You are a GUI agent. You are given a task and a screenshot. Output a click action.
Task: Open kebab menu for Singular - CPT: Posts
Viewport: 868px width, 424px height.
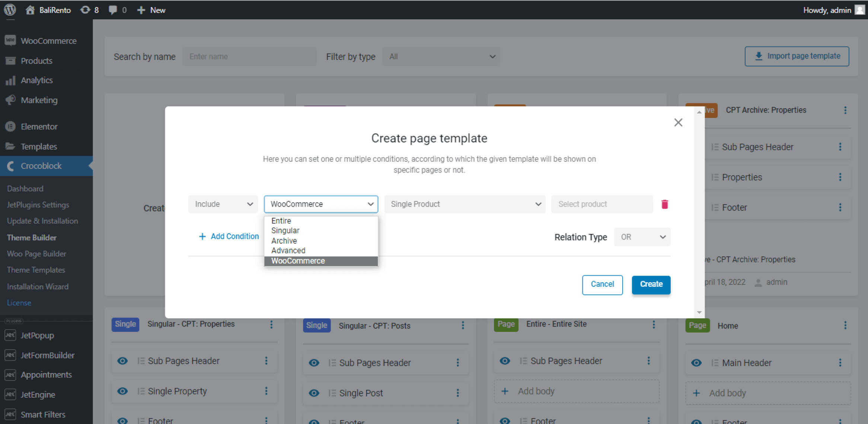463,325
